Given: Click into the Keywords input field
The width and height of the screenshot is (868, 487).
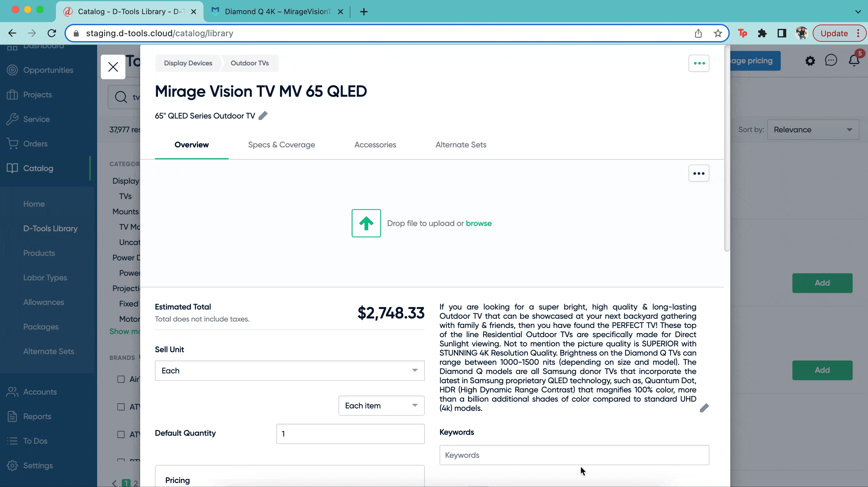Looking at the screenshot, I should point(574,455).
